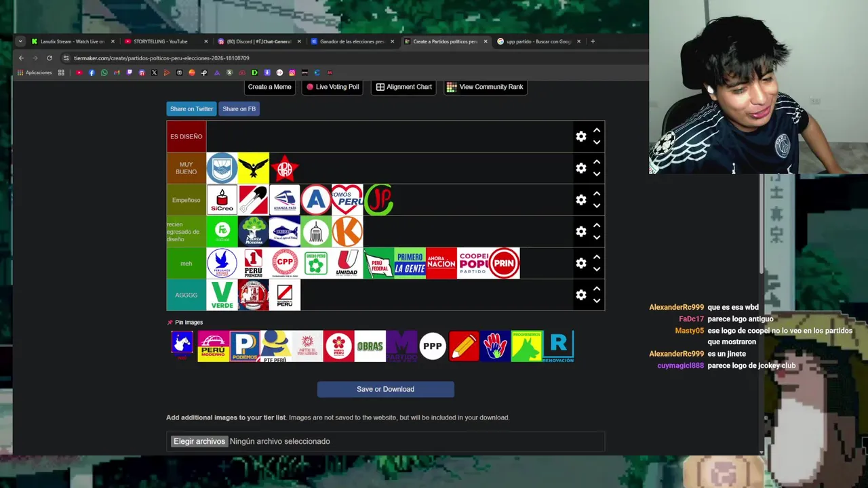Move MUY BUENO tier down
This screenshot has height=488, width=868.
click(x=597, y=174)
